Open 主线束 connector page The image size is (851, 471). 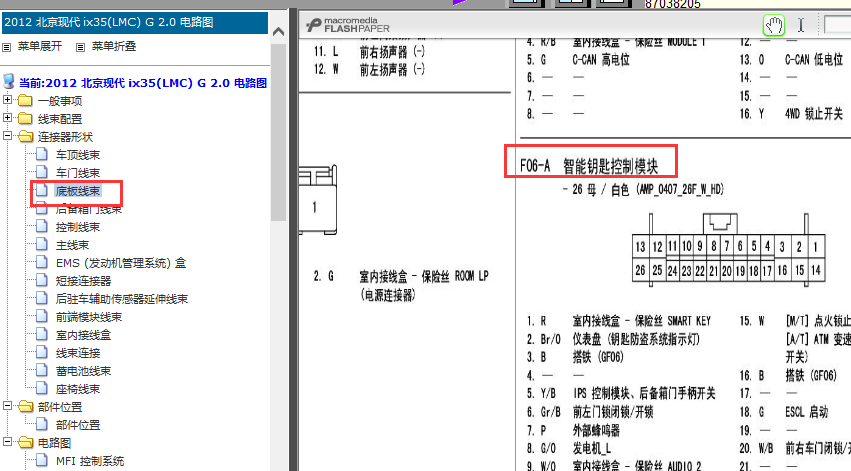(72, 245)
